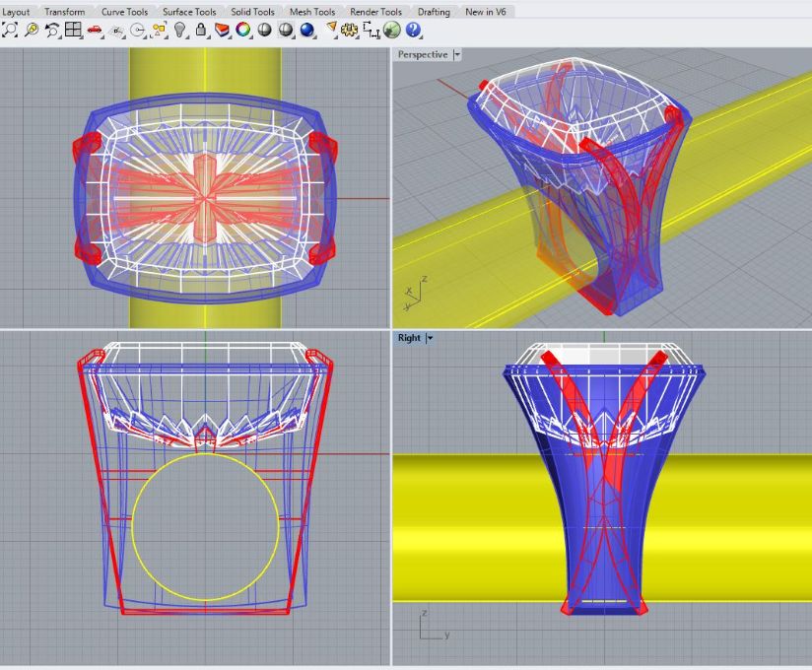This screenshot has height=670, width=812.
Task: Click the Help question mark icon
Action: coord(414,31)
